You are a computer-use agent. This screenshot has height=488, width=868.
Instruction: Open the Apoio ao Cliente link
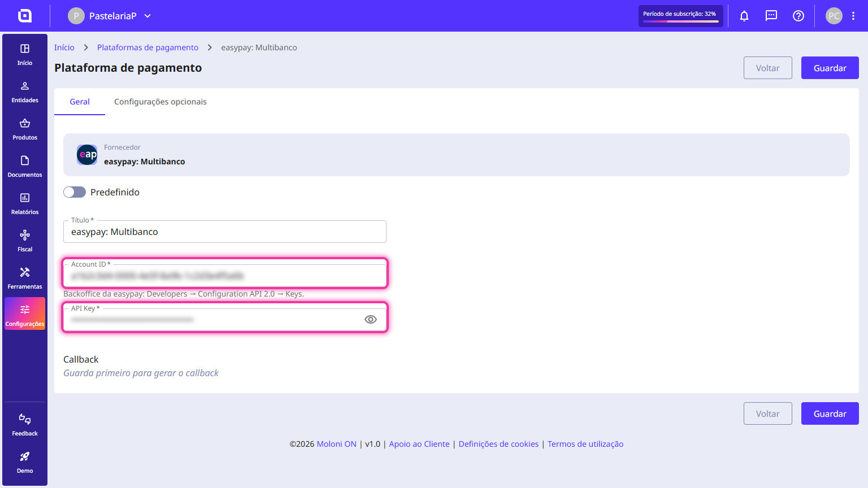[x=419, y=444]
